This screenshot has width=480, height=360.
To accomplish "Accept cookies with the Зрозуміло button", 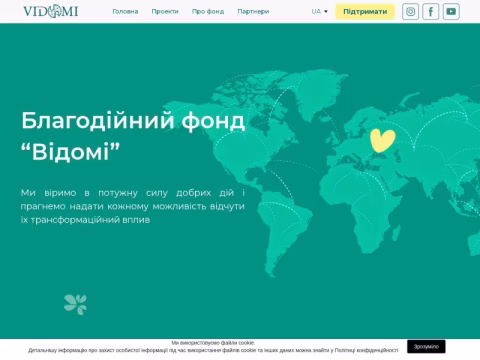I will pos(426,347).
